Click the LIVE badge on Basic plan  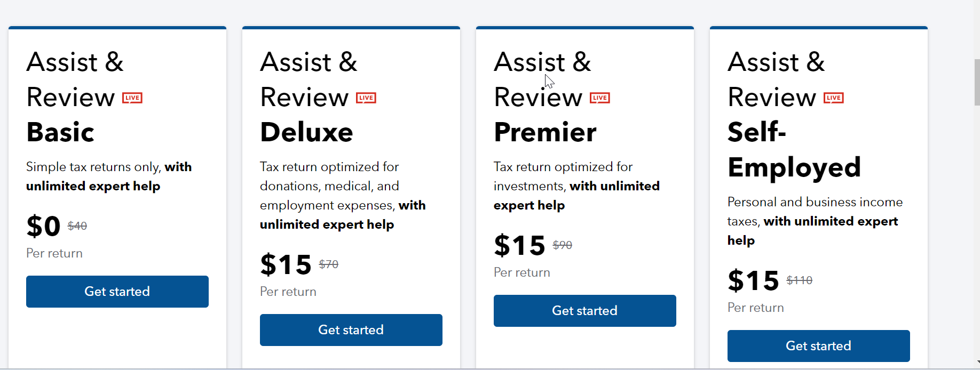pyautogui.click(x=132, y=98)
